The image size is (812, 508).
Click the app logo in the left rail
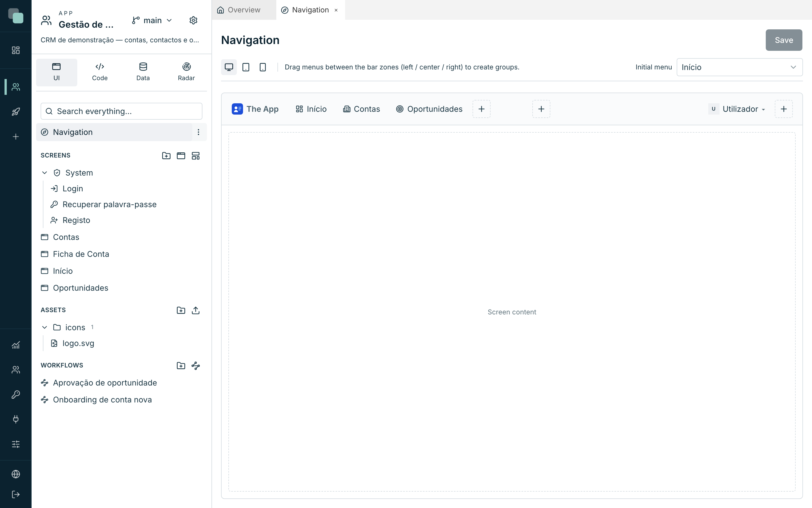pos(16,16)
